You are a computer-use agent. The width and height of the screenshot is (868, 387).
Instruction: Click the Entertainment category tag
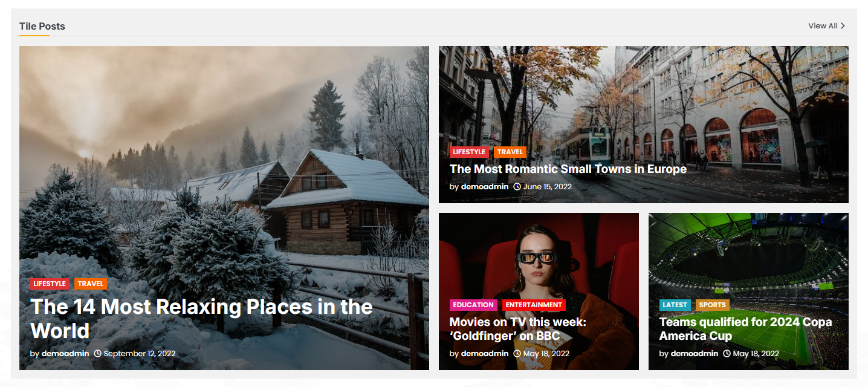pyautogui.click(x=534, y=305)
